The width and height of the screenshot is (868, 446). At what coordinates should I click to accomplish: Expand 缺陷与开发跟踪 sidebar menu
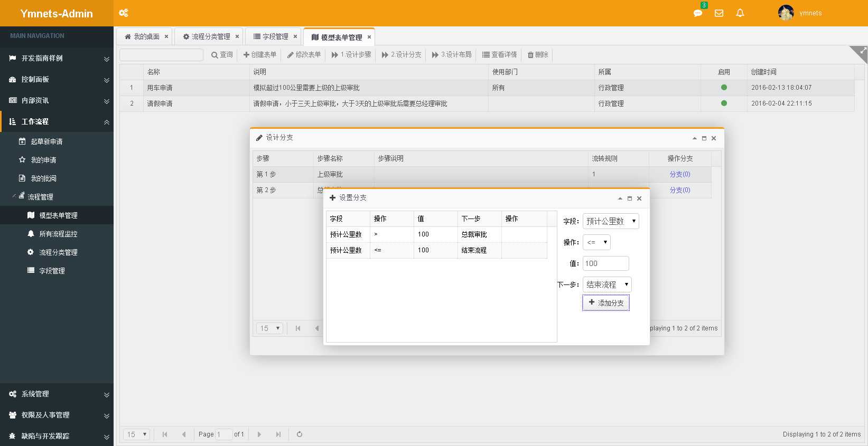(57, 436)
